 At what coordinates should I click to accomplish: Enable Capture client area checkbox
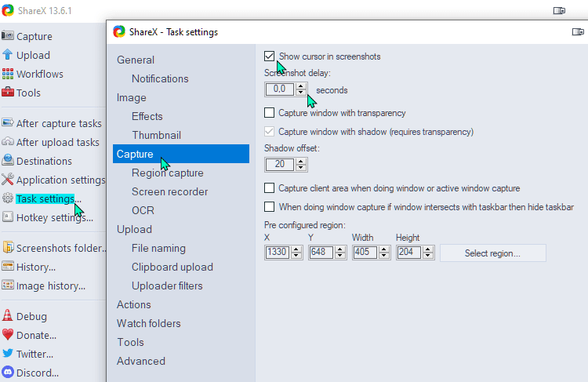(x=269, y=187)
